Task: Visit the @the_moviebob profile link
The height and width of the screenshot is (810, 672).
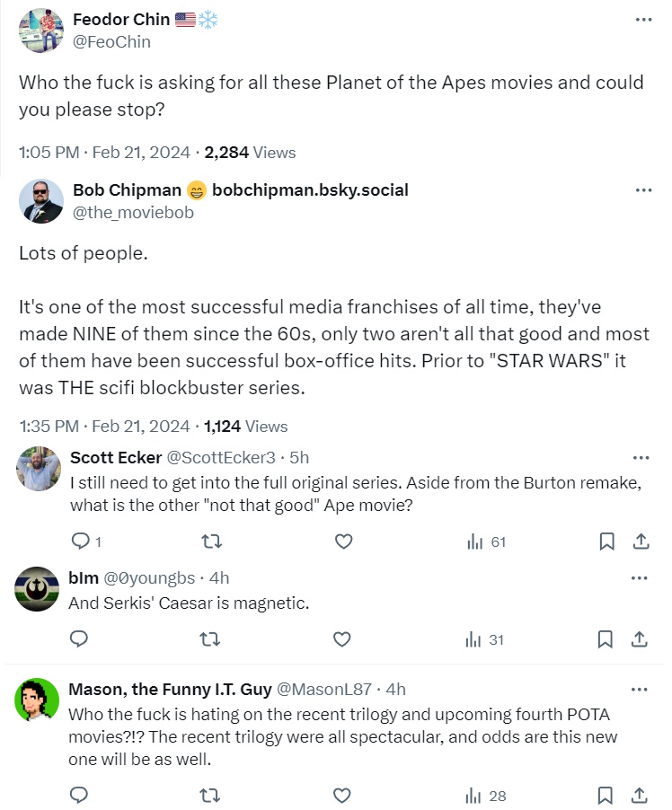Action: click(x=133, y=213)
